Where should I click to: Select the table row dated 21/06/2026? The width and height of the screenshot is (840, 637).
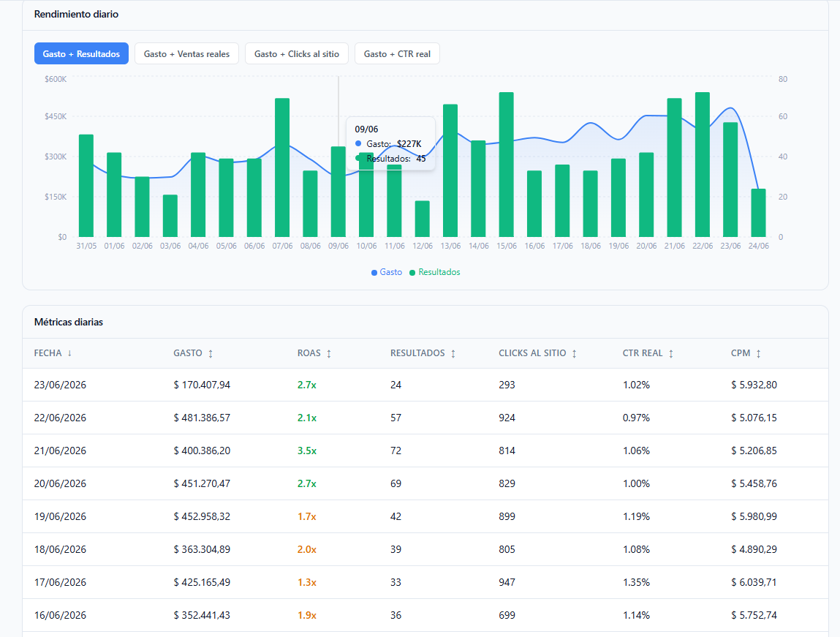(x=425, y=451)
